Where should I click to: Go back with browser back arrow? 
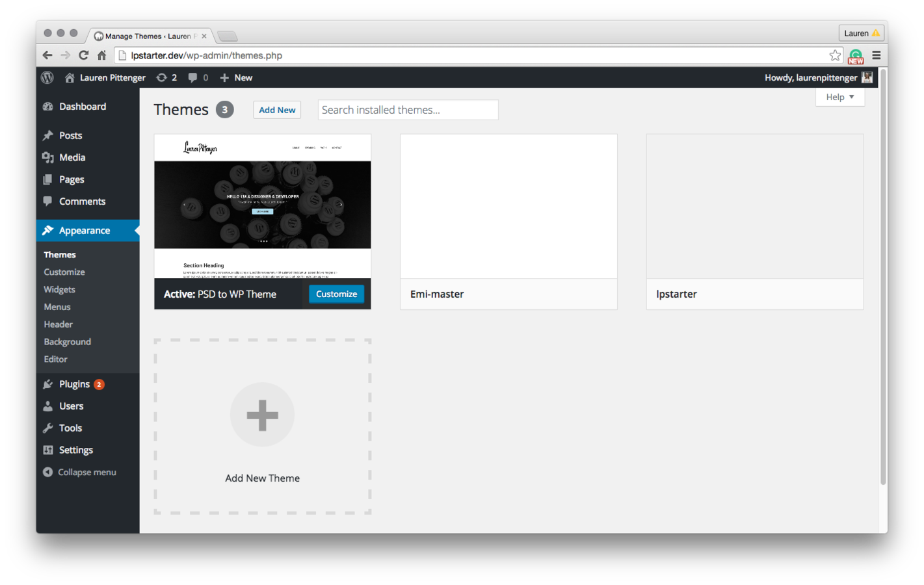click(47, 55)
